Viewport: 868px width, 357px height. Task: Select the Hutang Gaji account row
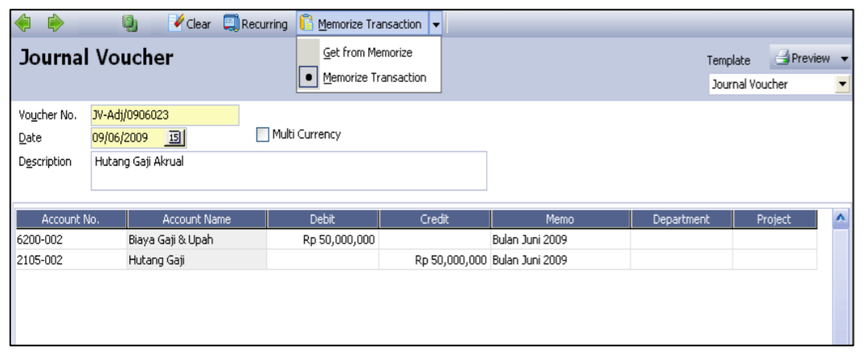pos(196,260)
